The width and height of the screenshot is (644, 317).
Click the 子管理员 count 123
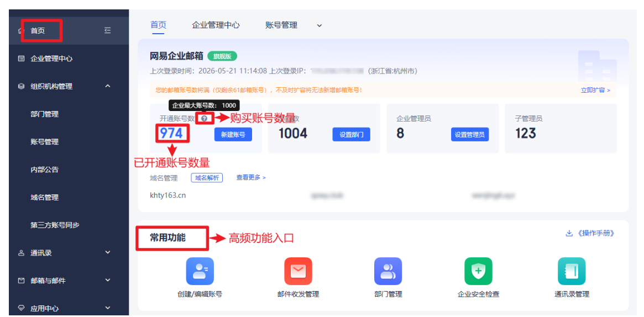point(525,133)
